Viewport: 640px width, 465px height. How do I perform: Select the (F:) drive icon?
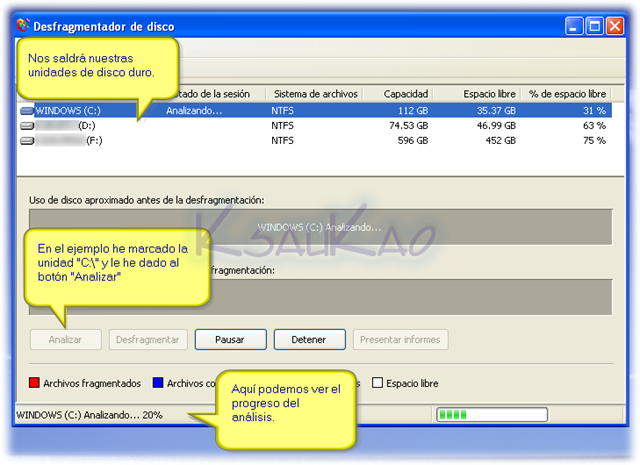pos(27,141)
